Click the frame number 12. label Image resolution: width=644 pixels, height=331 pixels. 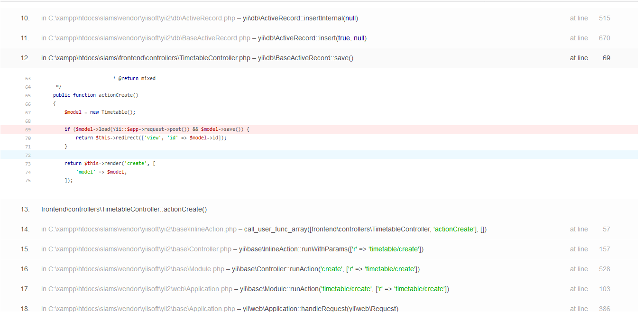(x=25, y=58)
